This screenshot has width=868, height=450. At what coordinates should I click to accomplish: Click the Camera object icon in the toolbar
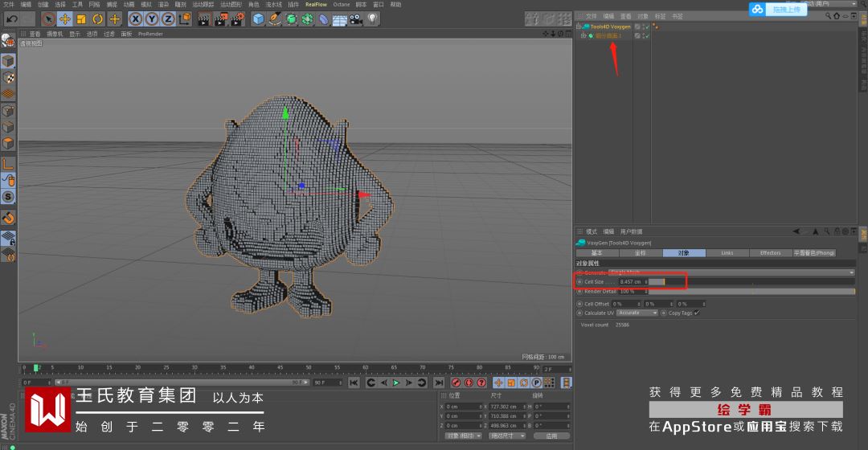click(x=354, y=18)
